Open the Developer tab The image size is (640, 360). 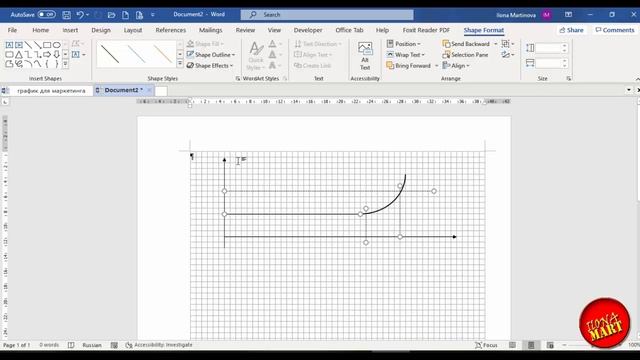308,30
